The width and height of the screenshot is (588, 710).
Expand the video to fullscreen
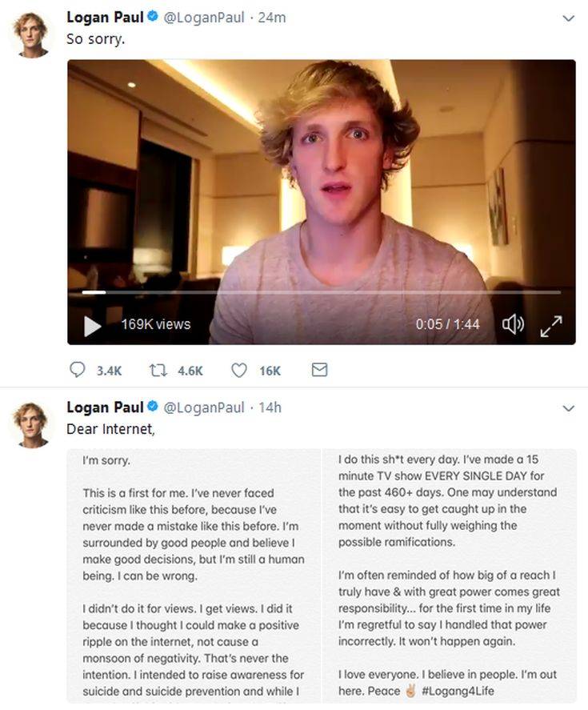[551, 326]
